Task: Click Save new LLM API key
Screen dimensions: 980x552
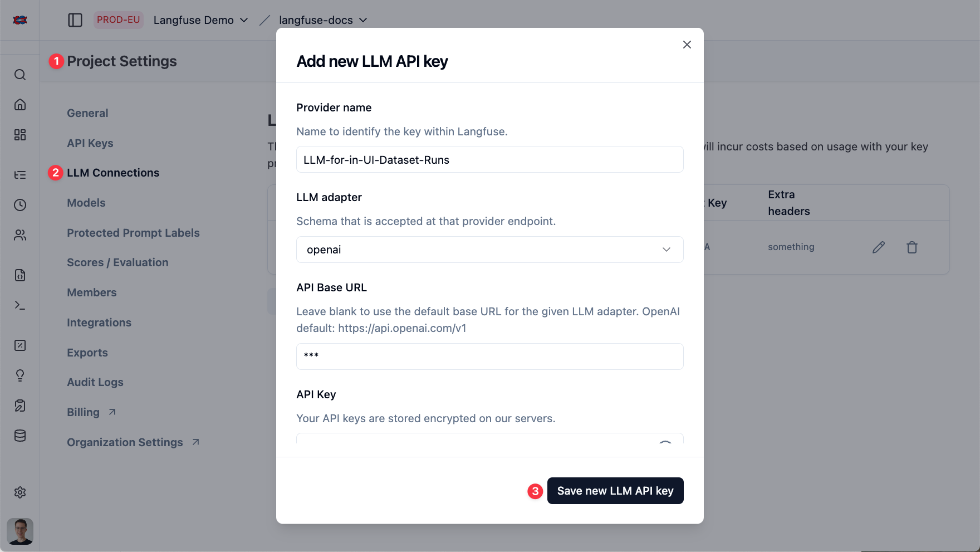Action: pyautogui.click(x=615, y=491)
